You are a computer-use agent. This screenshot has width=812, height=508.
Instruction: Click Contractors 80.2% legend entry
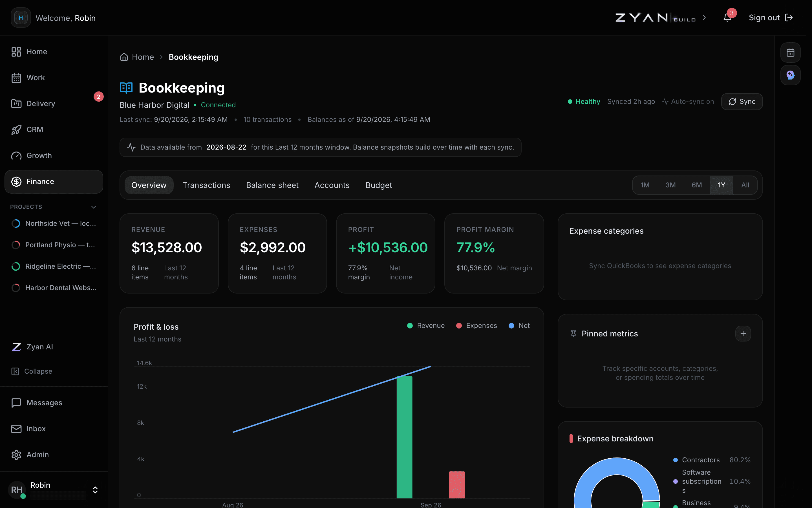pos(712,460)
